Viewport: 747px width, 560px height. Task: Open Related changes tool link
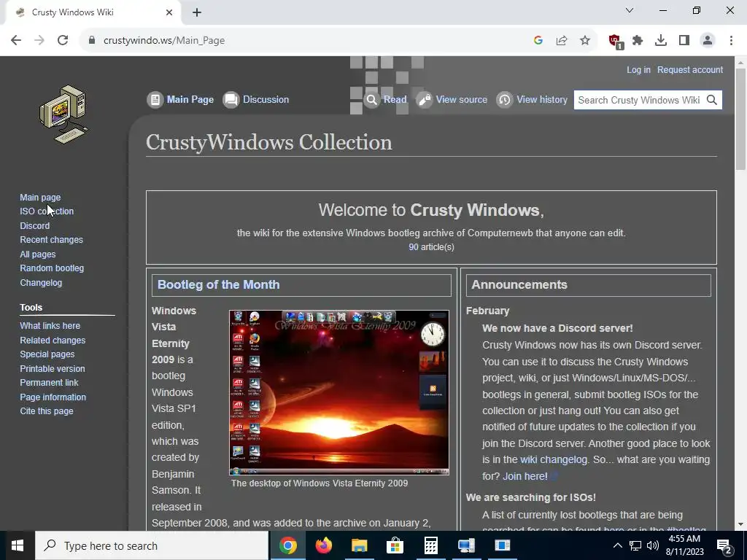tap(53, 340)
